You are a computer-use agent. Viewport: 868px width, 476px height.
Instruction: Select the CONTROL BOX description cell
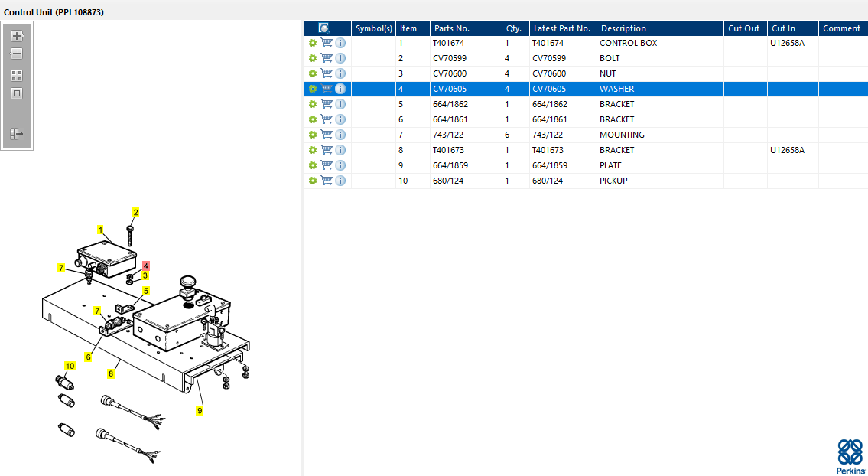click(661, 43)
